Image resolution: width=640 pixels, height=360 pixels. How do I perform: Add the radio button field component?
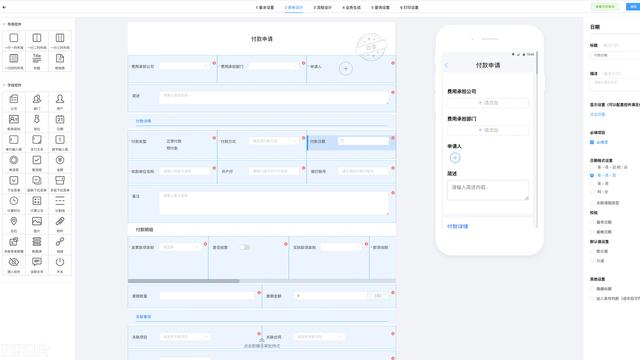(14, 163)
